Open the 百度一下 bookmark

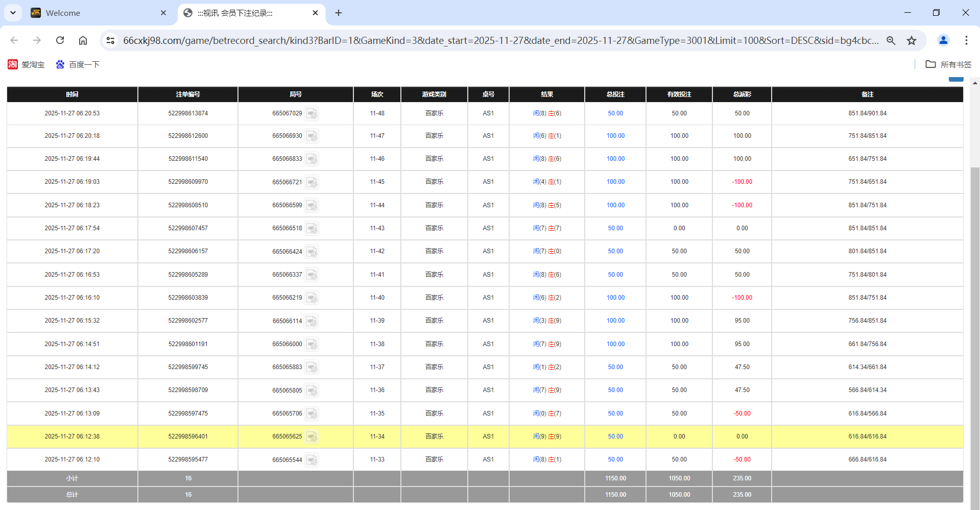coord(78,64)
